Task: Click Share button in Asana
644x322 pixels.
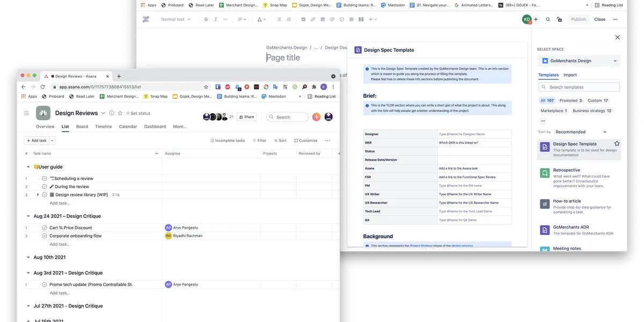Action: [x=247, y=117]
